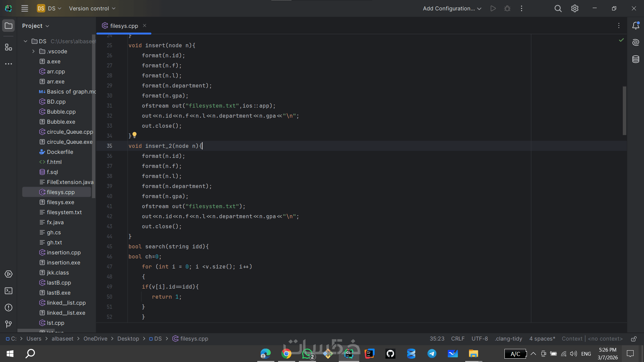
Task: Open the Notifications bell icon
Action: (x=636, y=25)
